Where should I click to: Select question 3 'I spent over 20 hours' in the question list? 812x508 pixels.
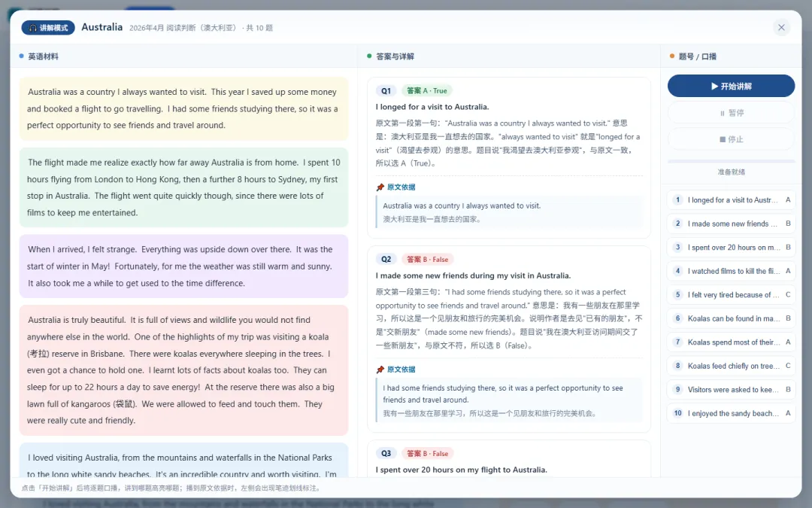pyautogui.click(x=731, y=248)
